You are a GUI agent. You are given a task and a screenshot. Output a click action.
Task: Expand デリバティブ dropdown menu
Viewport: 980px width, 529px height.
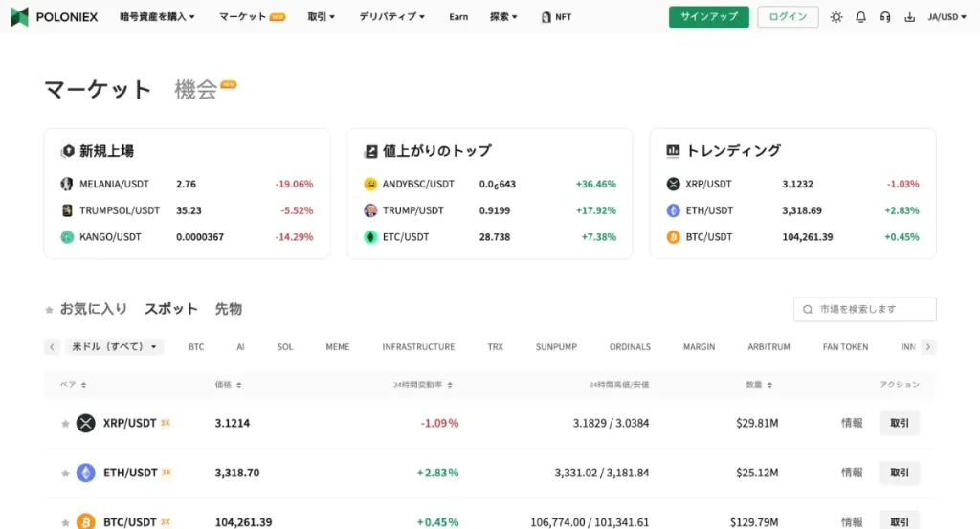point(391,17)
